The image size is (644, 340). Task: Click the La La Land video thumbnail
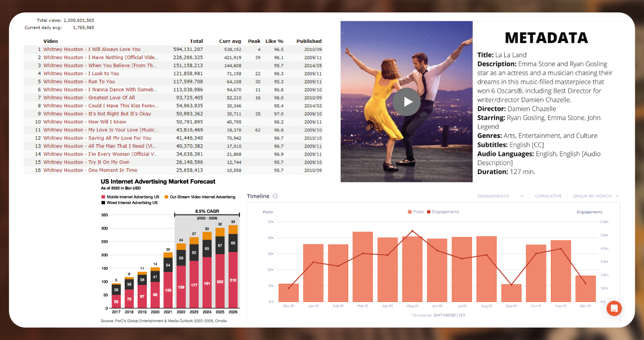pyautogui.click(x=407, y=101)
